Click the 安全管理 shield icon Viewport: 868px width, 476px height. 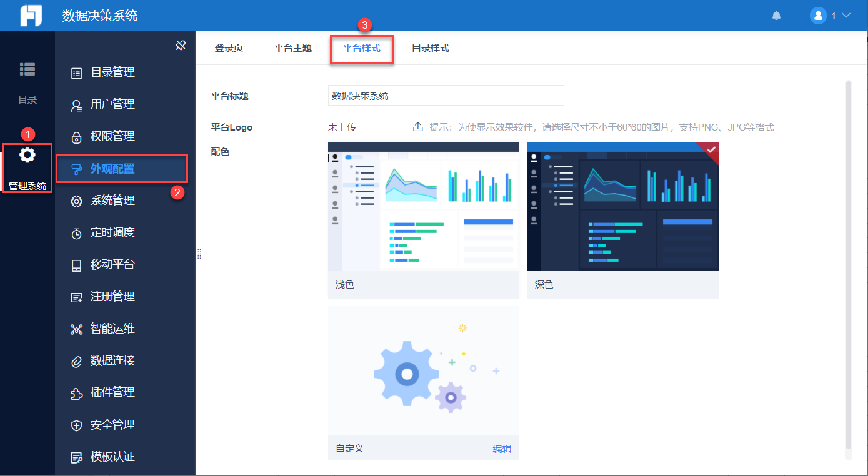pyautogui.click(x=76, y=425)
